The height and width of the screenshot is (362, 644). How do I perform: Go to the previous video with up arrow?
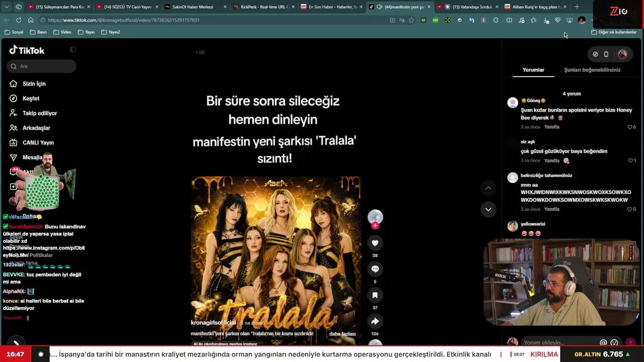(x=488, y=188)
